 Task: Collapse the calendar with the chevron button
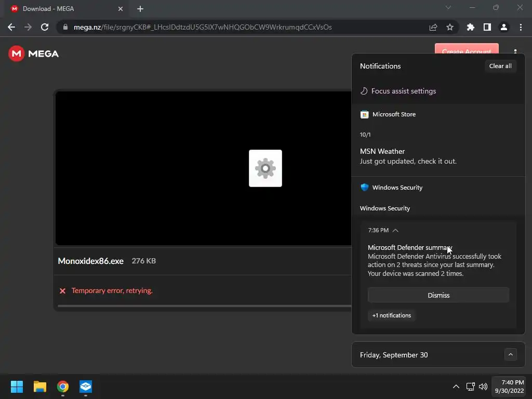coord(510,354)
